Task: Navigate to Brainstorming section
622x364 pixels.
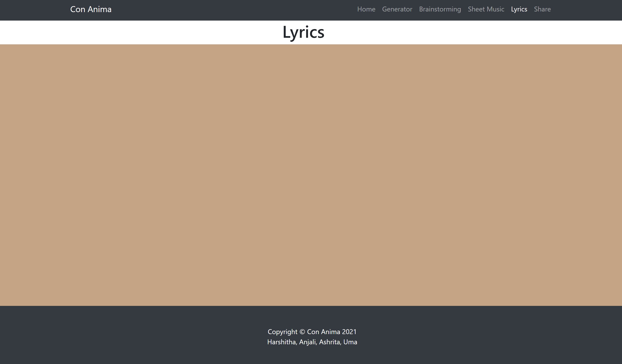Action: coord(440,9)
